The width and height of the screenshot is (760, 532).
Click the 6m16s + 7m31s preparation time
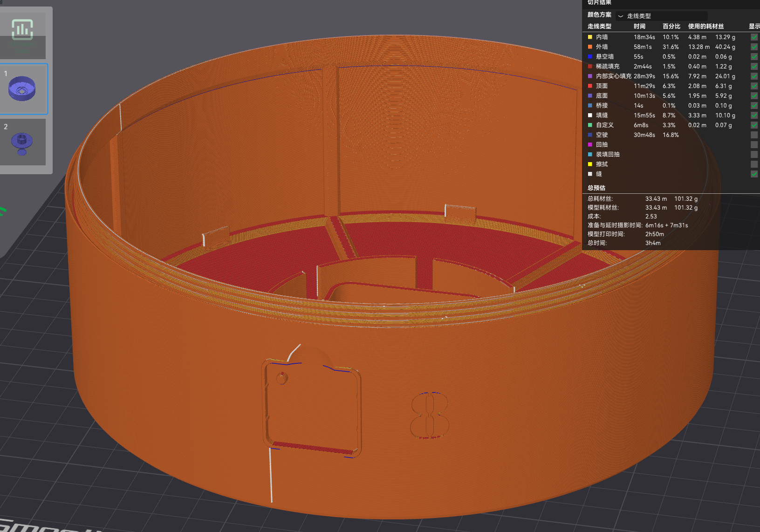[x=666, y=225]
